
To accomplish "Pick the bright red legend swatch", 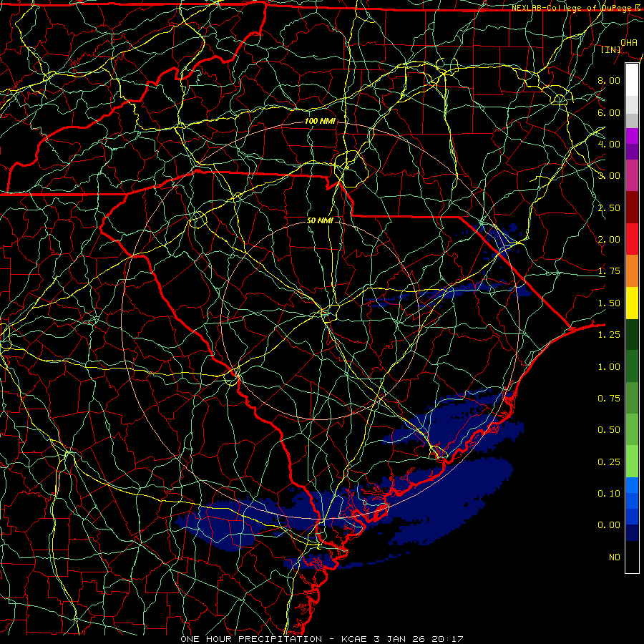I will 632,239.
